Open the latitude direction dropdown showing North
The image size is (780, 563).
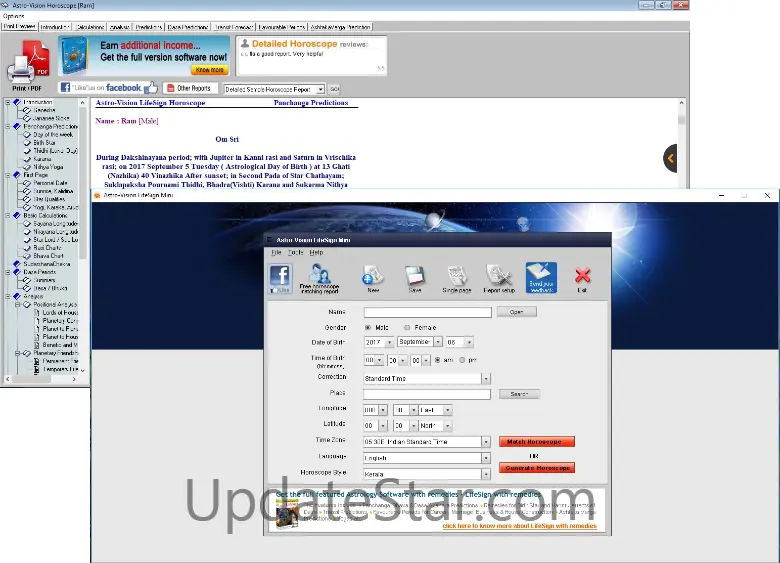[x=448, y=426]
